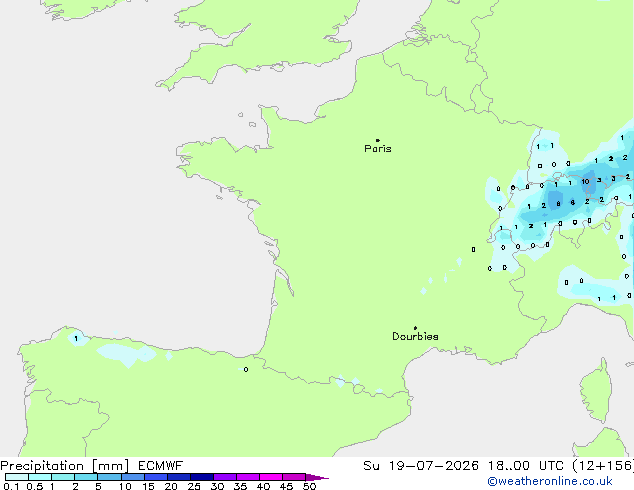This screenshot has width=634, height=490.
Task: Select the 15 mm legend color swatch
Action: 156,477
